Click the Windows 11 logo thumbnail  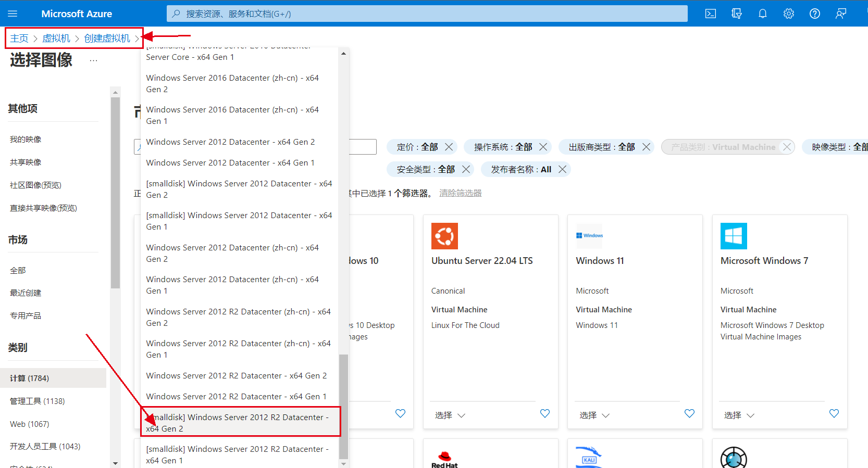pos(589,236)
